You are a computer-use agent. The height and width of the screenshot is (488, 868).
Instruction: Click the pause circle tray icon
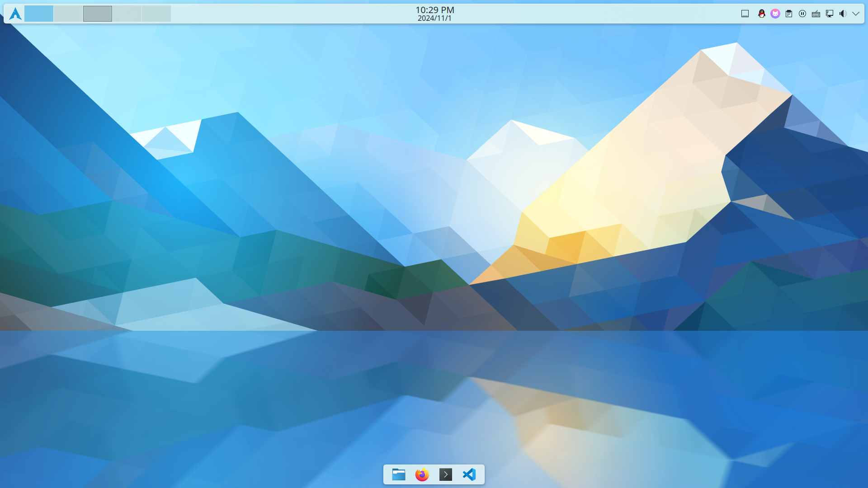coord(802,14)
